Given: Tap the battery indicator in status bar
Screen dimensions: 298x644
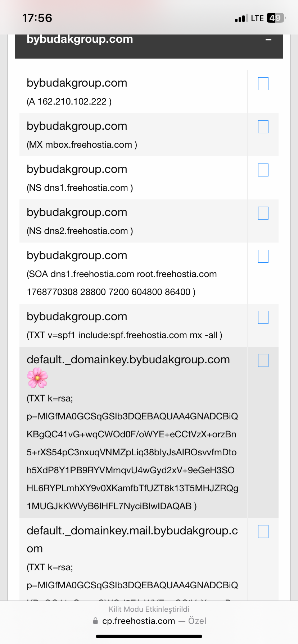Looking at the screenshot, I should click(276, 18).
